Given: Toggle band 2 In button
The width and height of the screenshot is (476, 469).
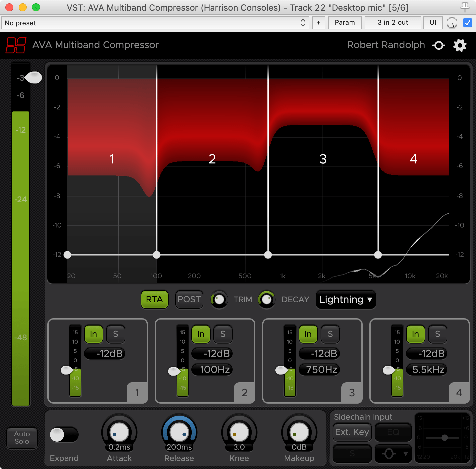Looking at the screenshot, I should pos(201,334).
